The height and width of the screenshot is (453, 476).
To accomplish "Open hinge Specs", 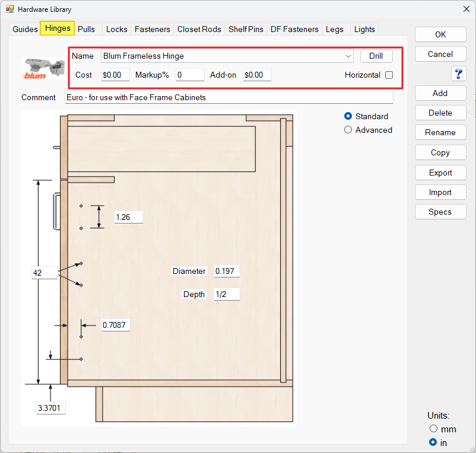I will pyautogui.click(x=440, y=212).
